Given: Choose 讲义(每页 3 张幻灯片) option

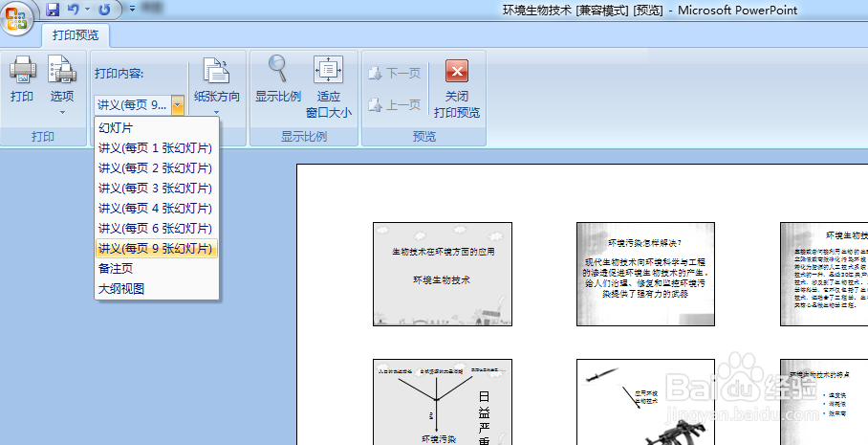Looking at the screenshot, I should [x=157, y=188].
